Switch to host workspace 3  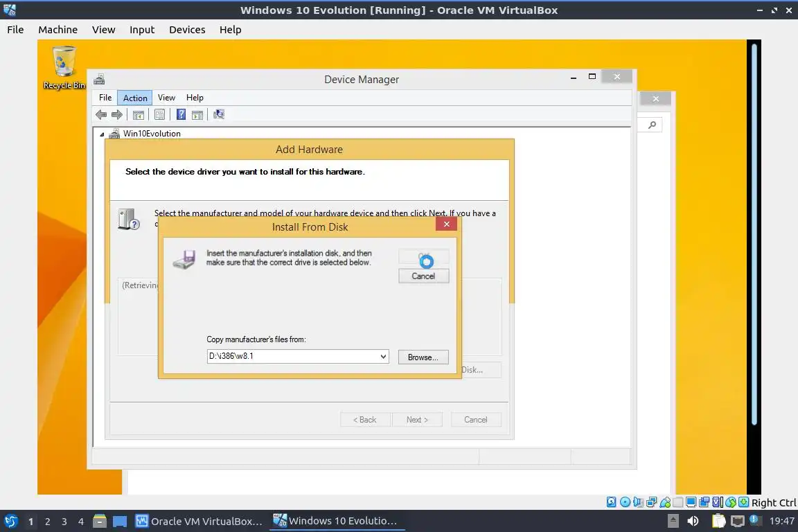[x=64, y=522]
